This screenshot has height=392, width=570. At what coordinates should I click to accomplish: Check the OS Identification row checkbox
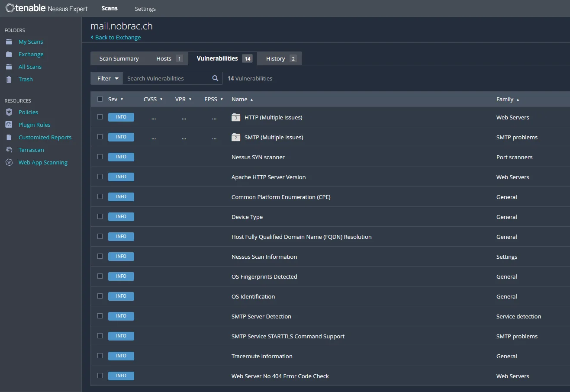[100, 296]
